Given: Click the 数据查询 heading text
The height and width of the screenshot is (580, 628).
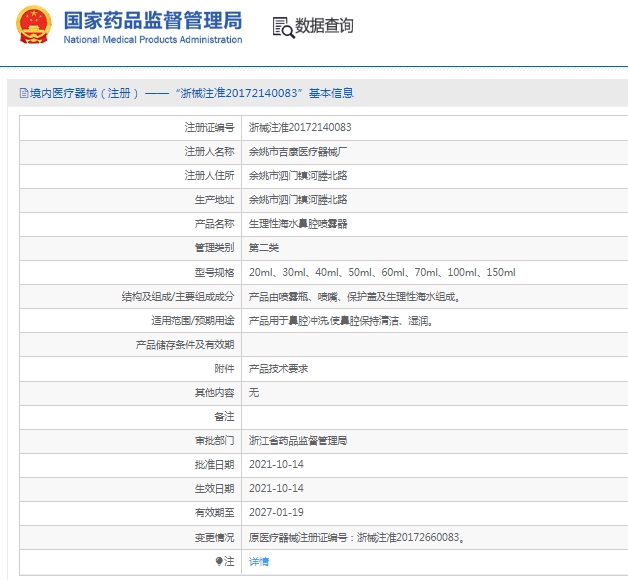Looking at the screenshot, I should [x=324, y=26].
